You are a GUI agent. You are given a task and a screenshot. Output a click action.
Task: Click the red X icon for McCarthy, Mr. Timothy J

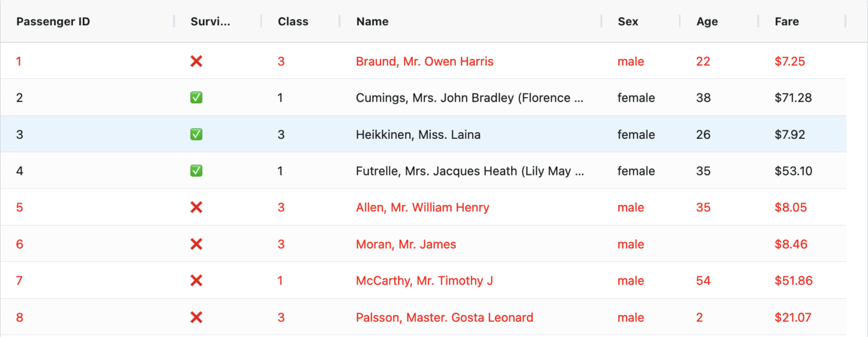(196, 281)
